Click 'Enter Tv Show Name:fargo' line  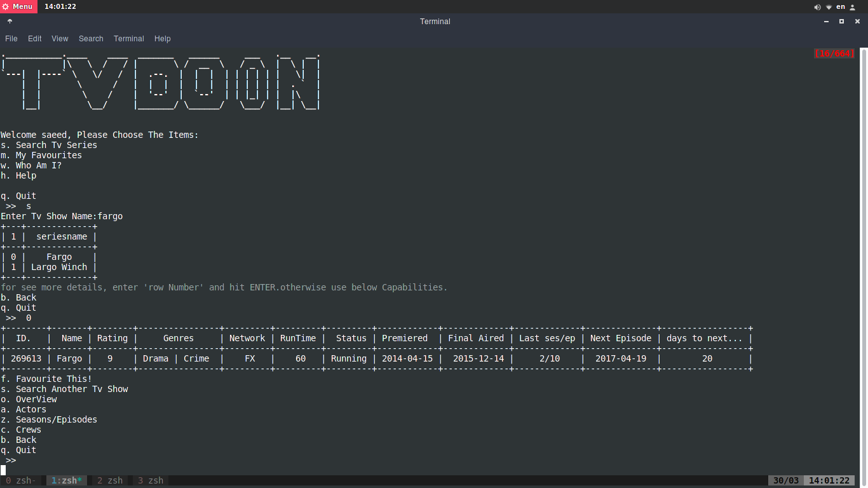pyautogui.click(x=62, y=217)
